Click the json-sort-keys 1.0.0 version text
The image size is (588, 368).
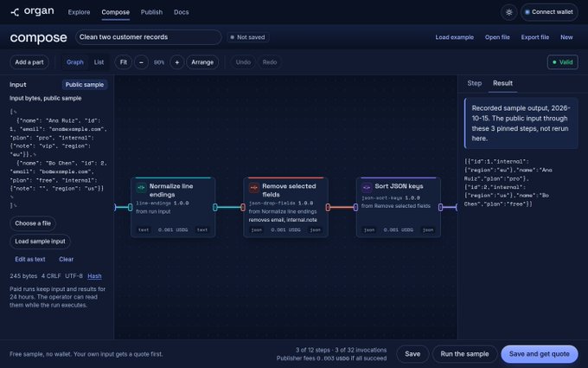[x=390, y=198]
